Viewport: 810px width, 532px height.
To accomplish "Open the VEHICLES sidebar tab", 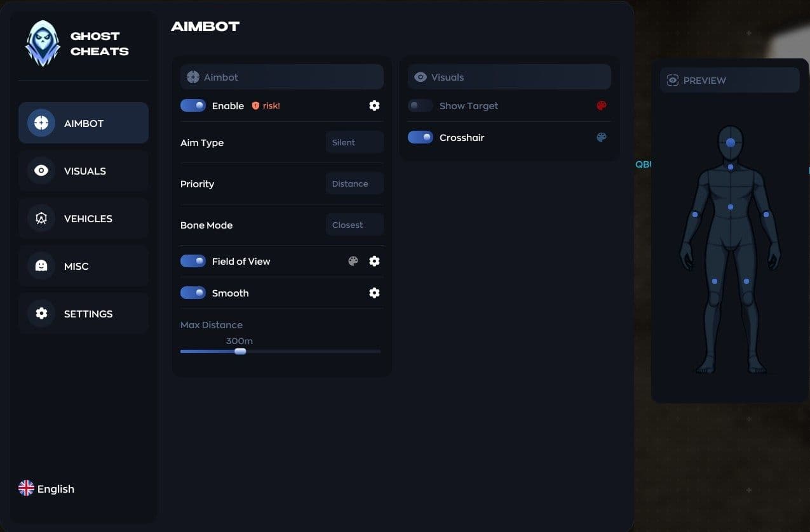I will (x=83, y=218).
